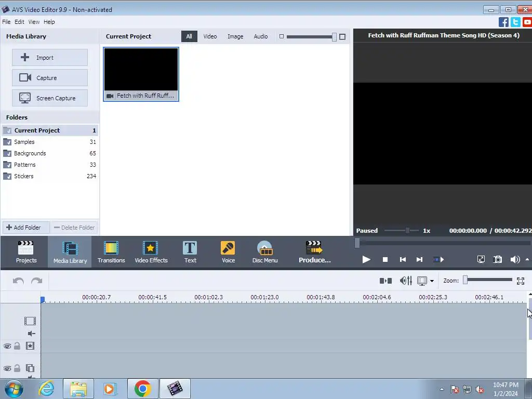The image size is (532, 399).
Task: Lock the video overlay track
Action: point(17,368)
